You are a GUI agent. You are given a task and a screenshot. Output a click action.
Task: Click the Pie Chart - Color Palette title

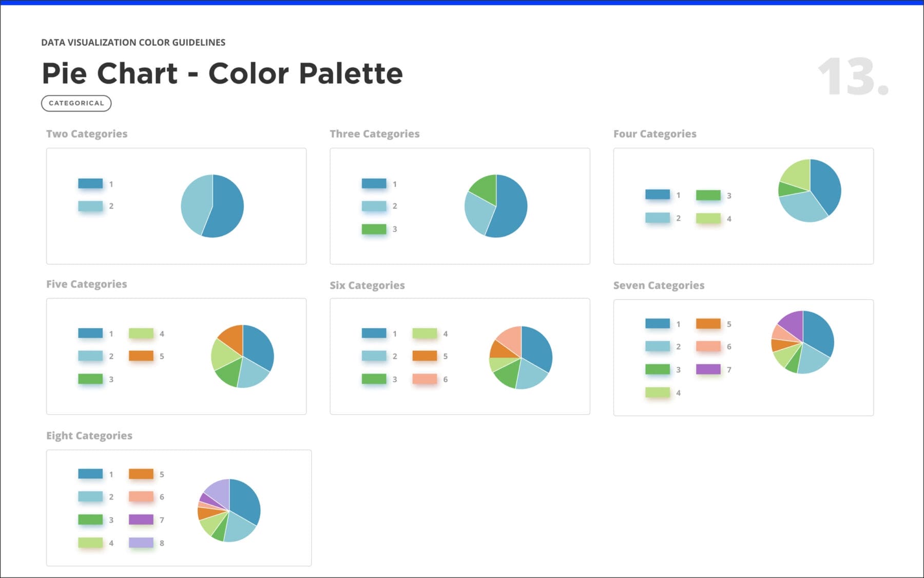click(222, 73)
